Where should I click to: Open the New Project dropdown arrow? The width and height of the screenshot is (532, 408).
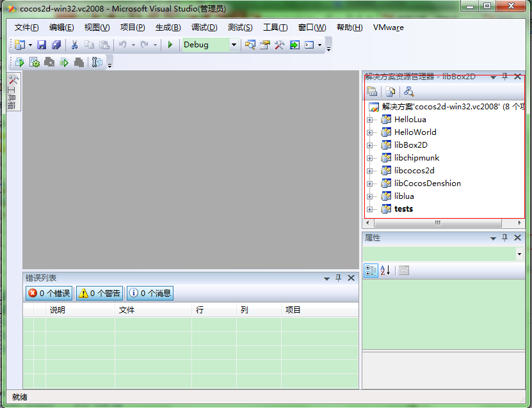point(30,45)
